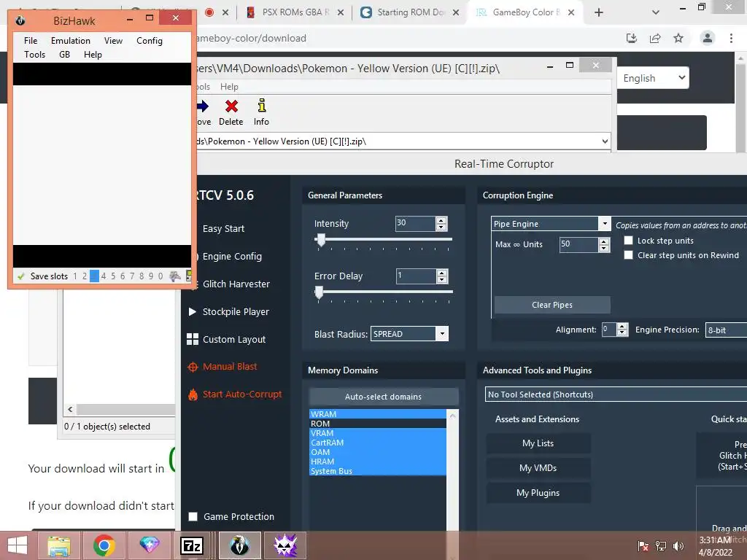Open BizHawk Config menu
The width and height of the screenshot is (747, 560).
[149, 41]
